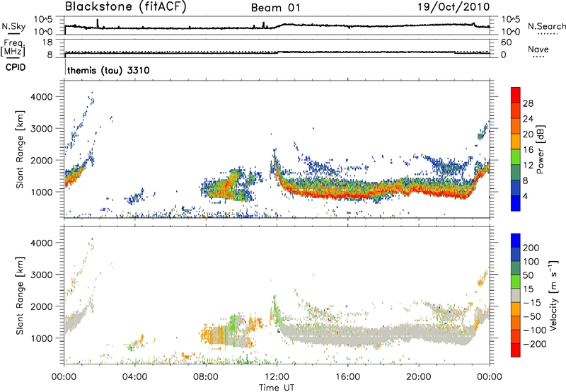Select the 'N.Sky' legend label

[13, 26]
